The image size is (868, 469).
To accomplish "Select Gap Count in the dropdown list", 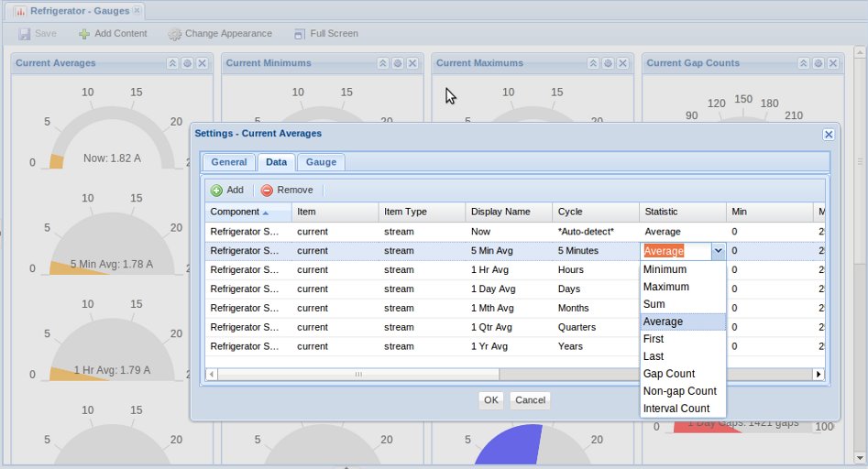I will [669, 374].
